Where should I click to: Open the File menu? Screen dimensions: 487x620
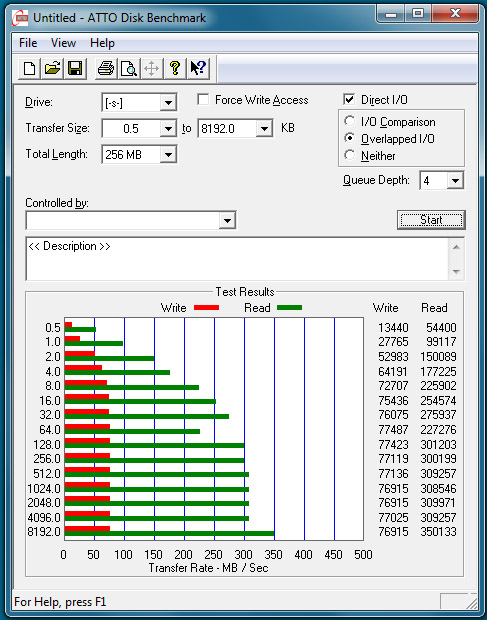click(x=28, y=43)
